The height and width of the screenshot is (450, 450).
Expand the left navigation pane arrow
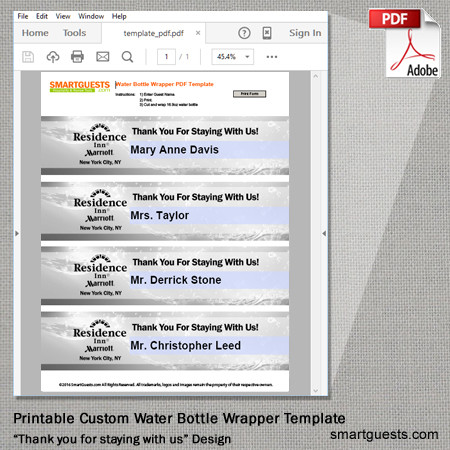coord(17,233)
